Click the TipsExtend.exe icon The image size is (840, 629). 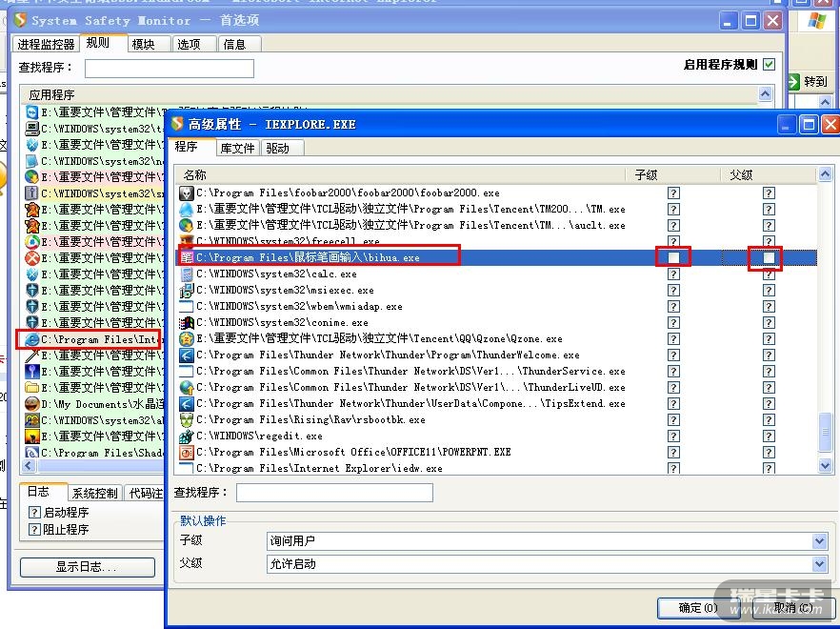click(x=187, y=403)
